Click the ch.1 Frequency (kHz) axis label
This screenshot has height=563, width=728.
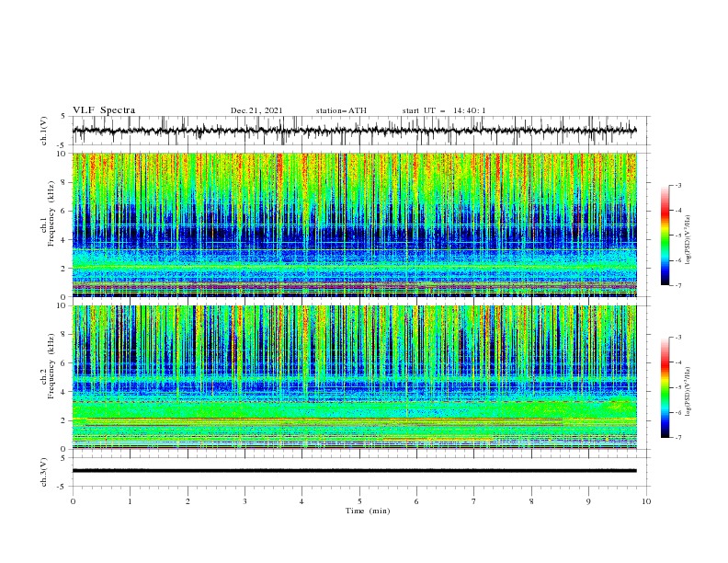[x=49, y=212]
